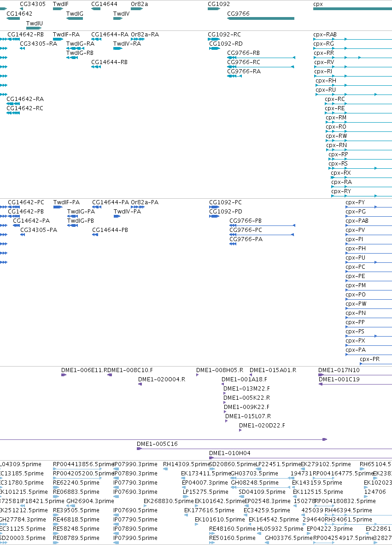The image size is (392, 545).
Task: Select the TwdlF-RA transcript label
Action: 66,35
